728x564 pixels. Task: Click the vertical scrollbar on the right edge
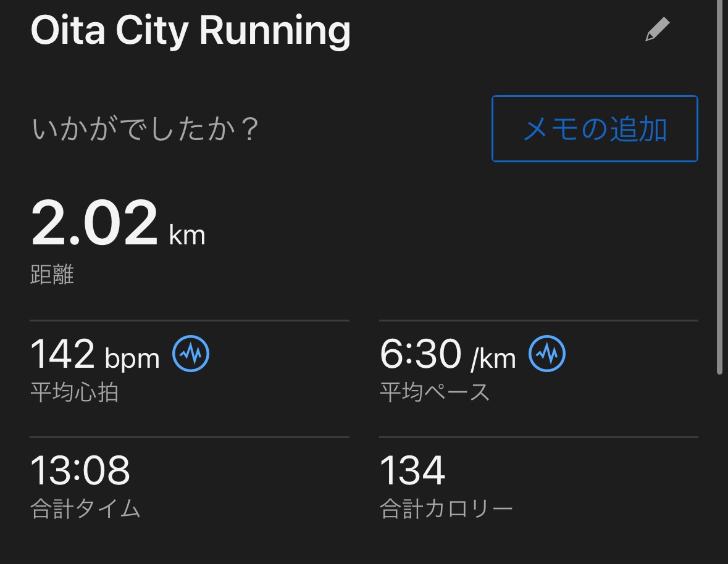(x=719, y=185)
